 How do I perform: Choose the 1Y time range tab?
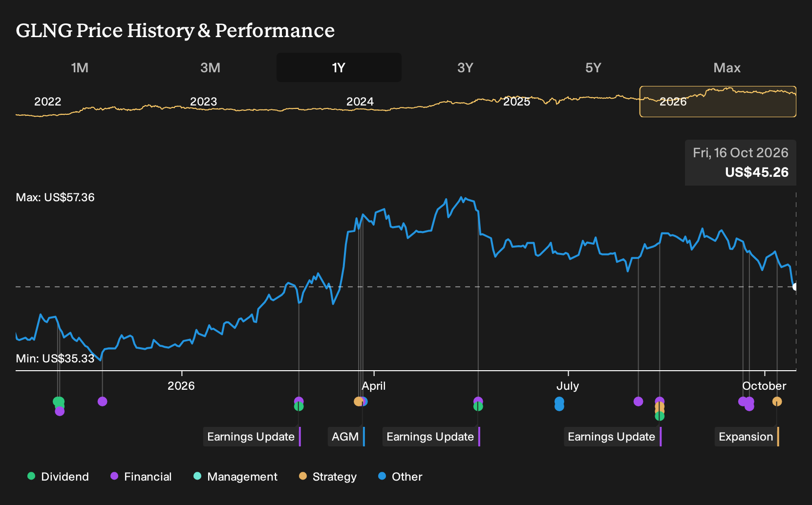click(339, 67)
